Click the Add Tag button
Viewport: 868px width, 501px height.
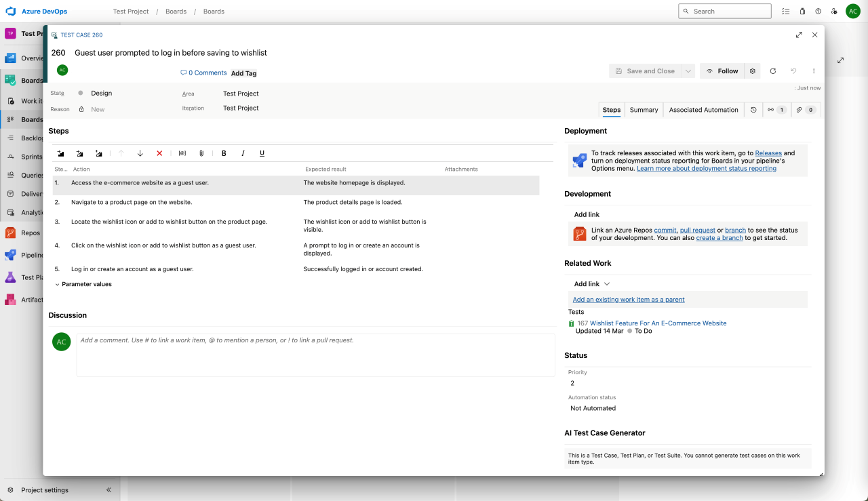tap(243, 73)
